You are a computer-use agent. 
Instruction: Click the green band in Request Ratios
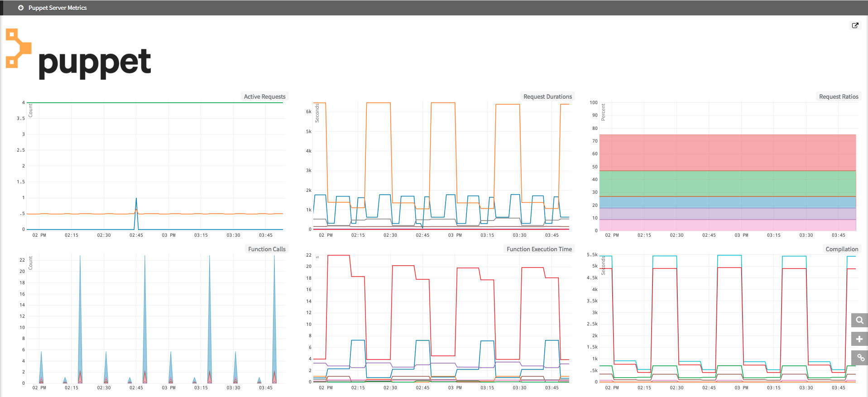728,183
